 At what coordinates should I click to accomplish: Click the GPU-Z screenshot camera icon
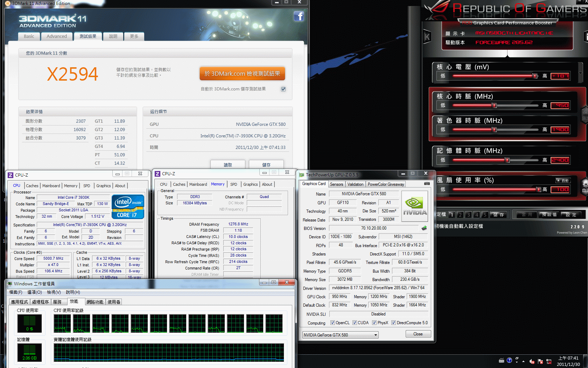[x=427, y=184]
